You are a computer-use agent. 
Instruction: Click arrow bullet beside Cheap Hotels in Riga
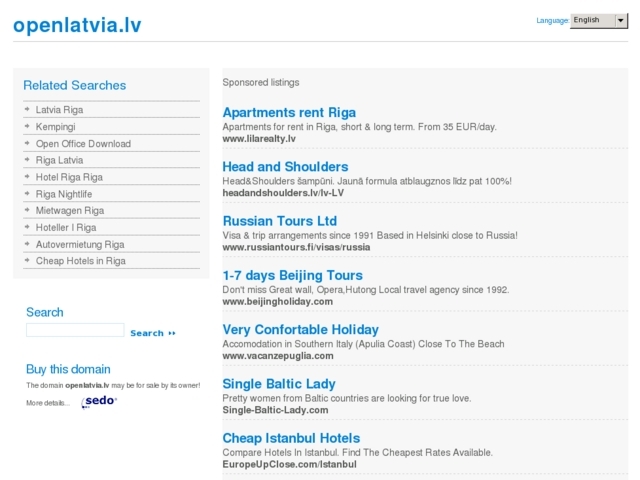coord(27,260)
